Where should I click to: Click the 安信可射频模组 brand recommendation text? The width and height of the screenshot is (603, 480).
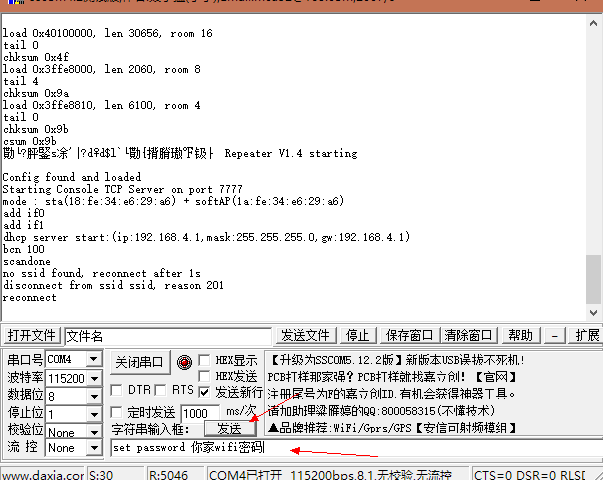[466, 428]
